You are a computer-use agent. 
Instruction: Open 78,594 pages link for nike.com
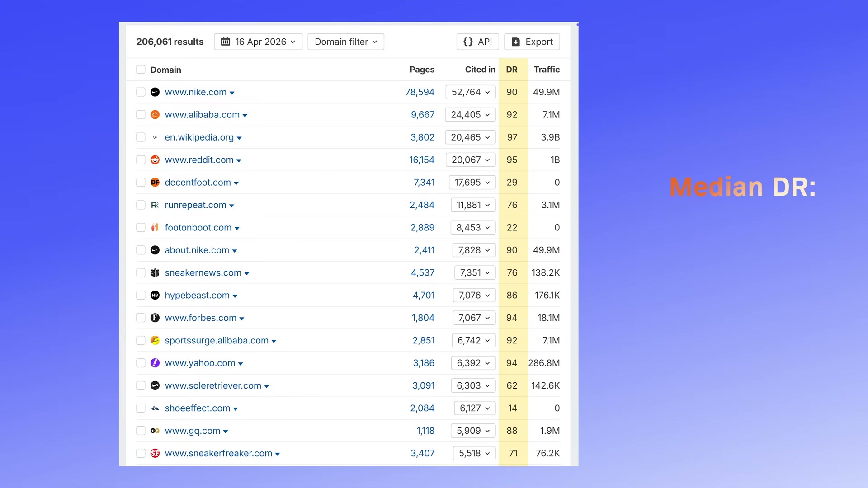tap(420, 92)
